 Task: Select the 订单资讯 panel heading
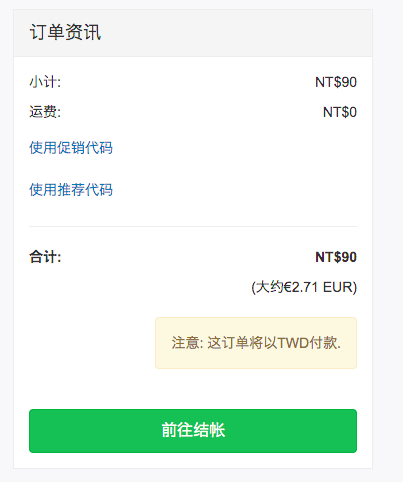(65, 32)
